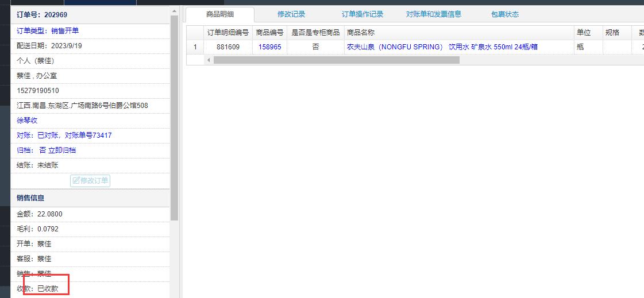Select the 商品明细 tab

click(x=220, y=14)
